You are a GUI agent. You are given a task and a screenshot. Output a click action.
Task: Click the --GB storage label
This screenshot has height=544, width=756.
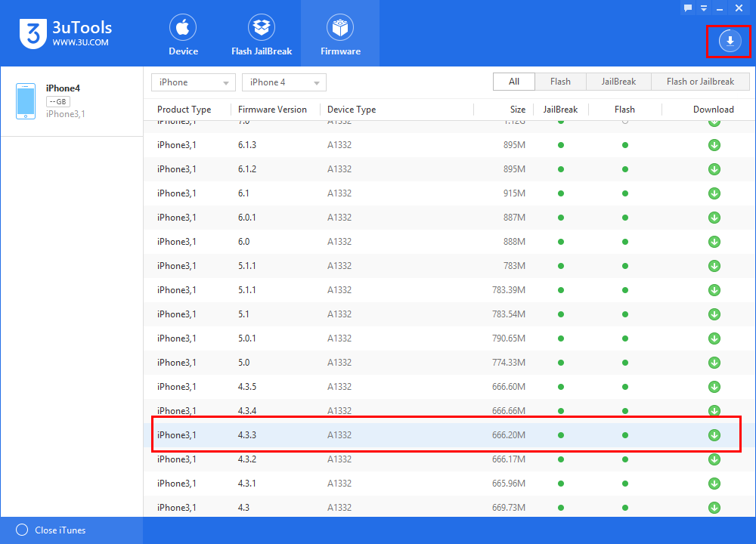pos(58,102)
